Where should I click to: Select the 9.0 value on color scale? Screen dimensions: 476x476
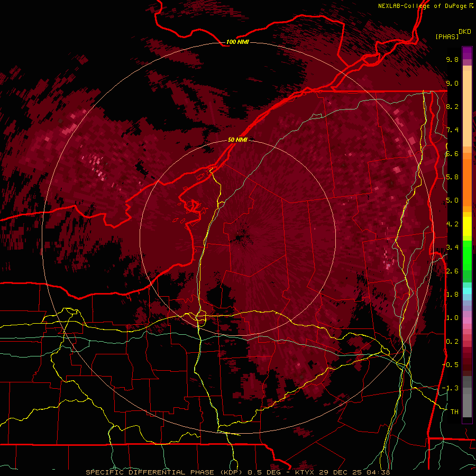(452, 83)
